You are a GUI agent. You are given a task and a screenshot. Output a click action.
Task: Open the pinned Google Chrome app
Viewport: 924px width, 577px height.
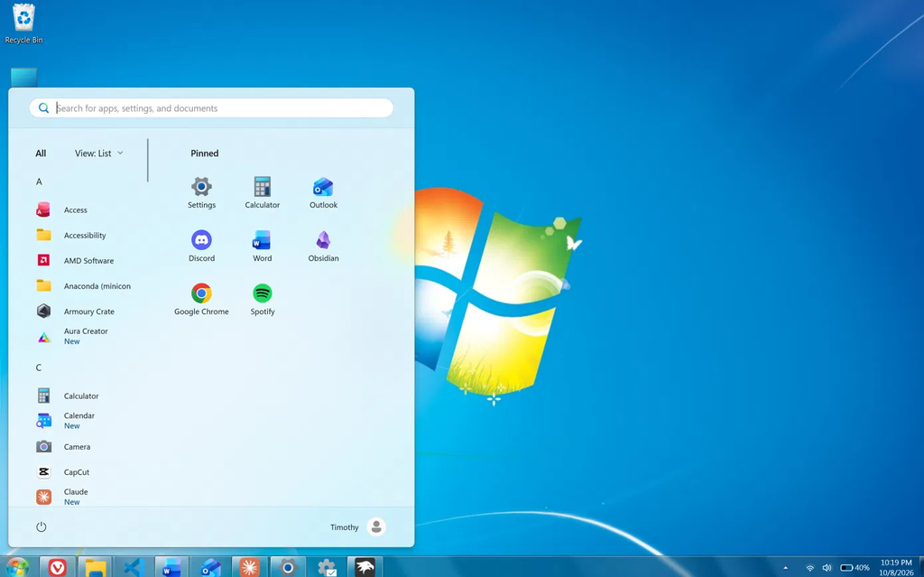point(201,300)
